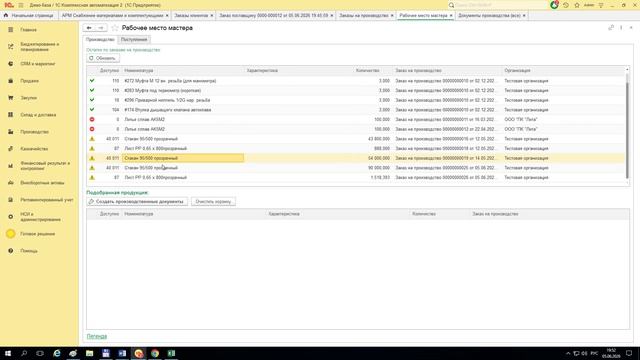This screenshot has width=640, height=360.
Task: Open the Помощь section
Action: pyautogui.click(x=29, y=251)
